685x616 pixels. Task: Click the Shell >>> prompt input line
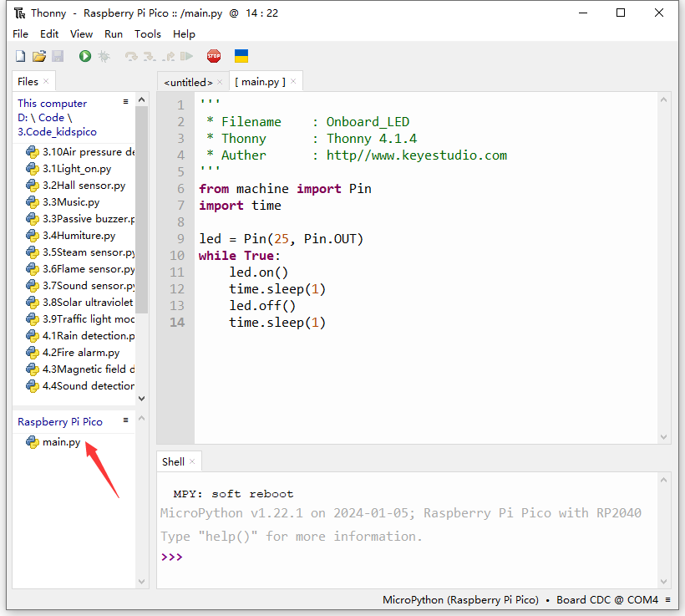[x=406, y=557]
